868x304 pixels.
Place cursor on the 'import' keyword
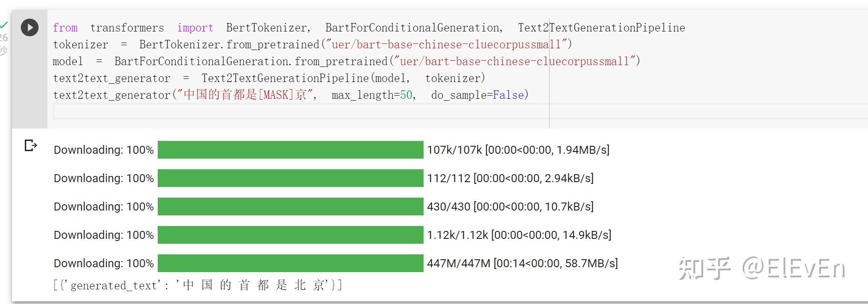195,28
